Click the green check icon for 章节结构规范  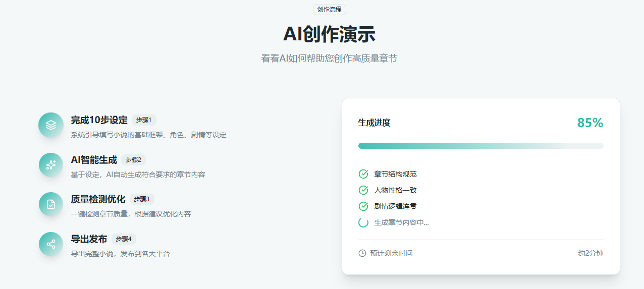363,174
